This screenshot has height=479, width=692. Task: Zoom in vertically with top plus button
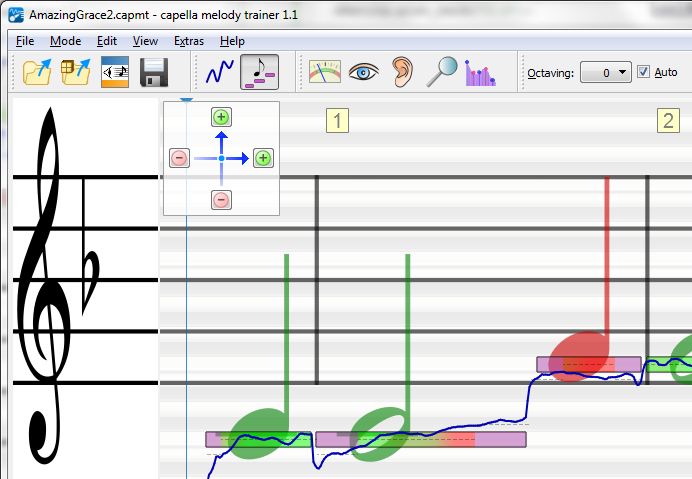click(x=221, y=117)
